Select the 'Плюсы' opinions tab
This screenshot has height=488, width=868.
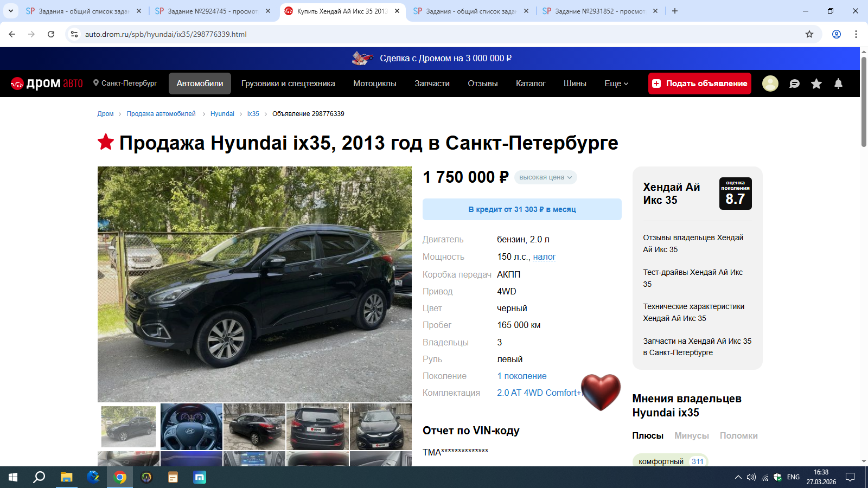pos(648,436)
